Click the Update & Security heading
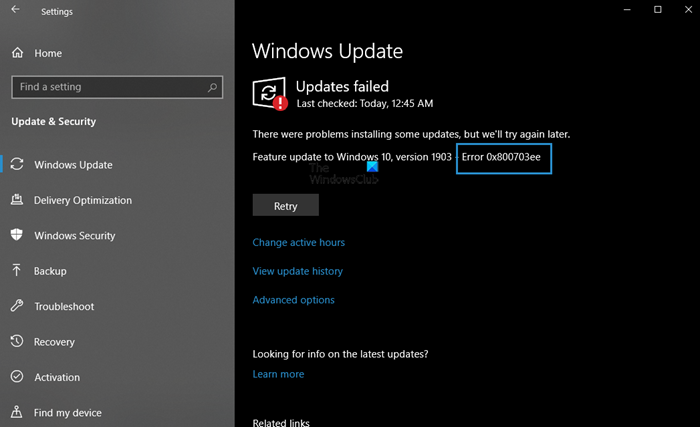Viewport: 700px width, 427px height. tap(54, 121)
